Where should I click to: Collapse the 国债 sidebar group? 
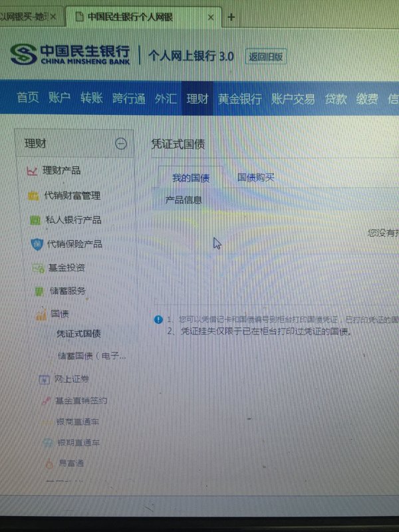click(60, 313)
